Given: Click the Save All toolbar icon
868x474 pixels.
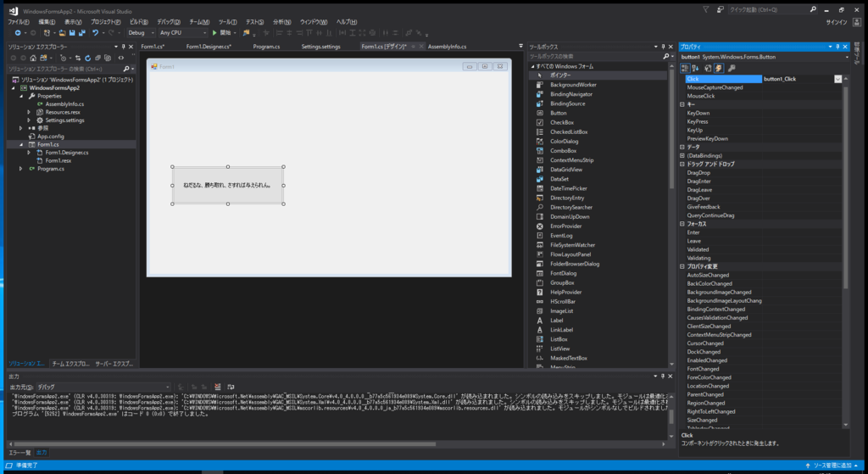Looking at the screenshot, I should pos(82,33).
